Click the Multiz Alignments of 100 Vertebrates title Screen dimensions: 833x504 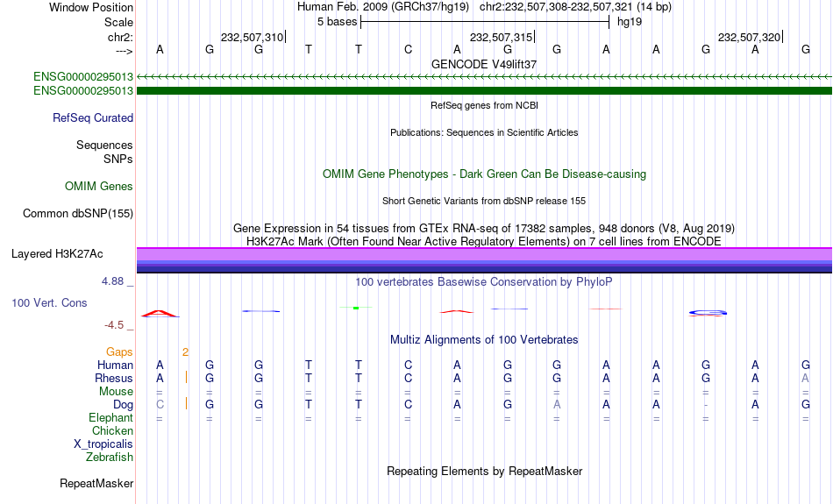484,340
